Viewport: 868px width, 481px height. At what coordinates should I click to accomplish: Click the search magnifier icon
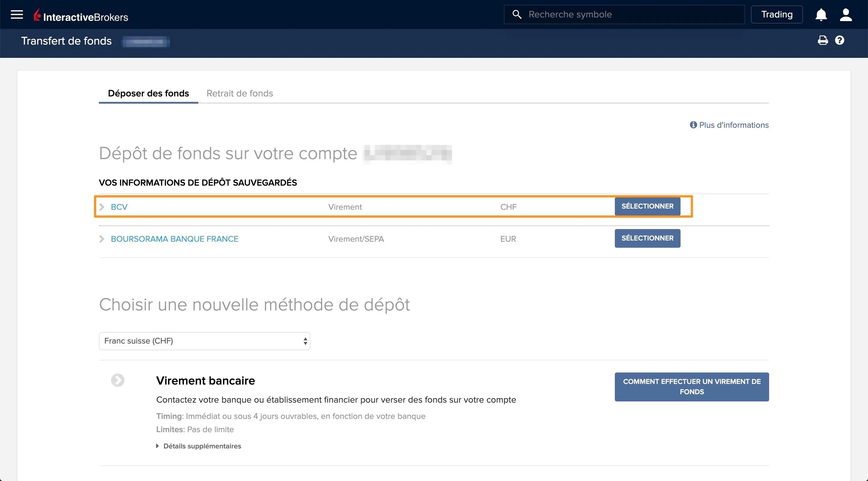pyautogui.click(x=517, y=14)
